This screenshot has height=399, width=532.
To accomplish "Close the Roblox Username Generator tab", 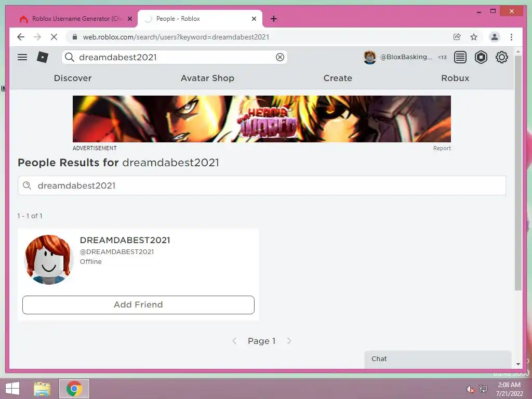I will [129, 19].
